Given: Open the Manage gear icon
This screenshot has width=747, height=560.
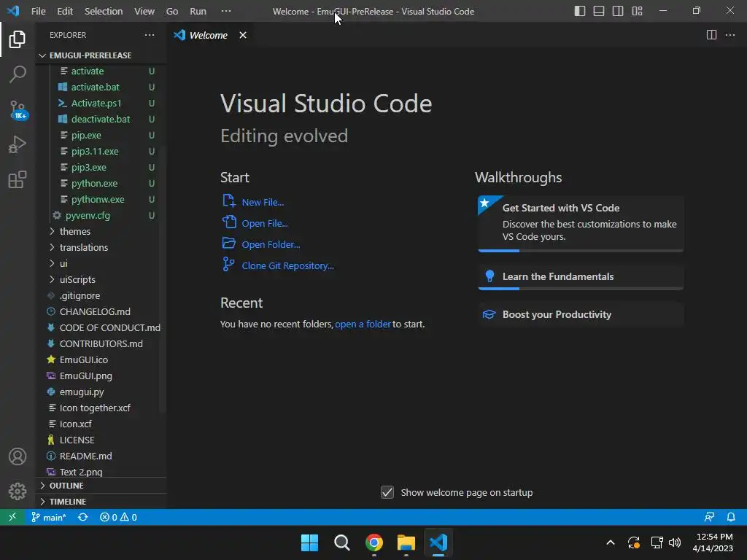Looking at the screenshot, I should (x=18, y=491).
